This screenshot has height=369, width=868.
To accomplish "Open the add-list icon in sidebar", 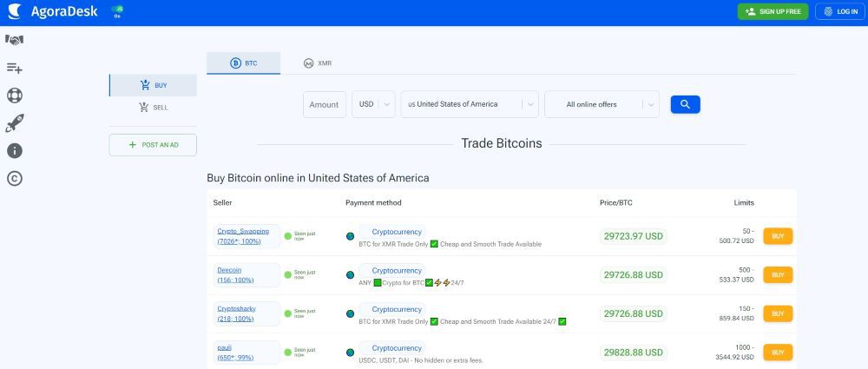I will point(14,68).
